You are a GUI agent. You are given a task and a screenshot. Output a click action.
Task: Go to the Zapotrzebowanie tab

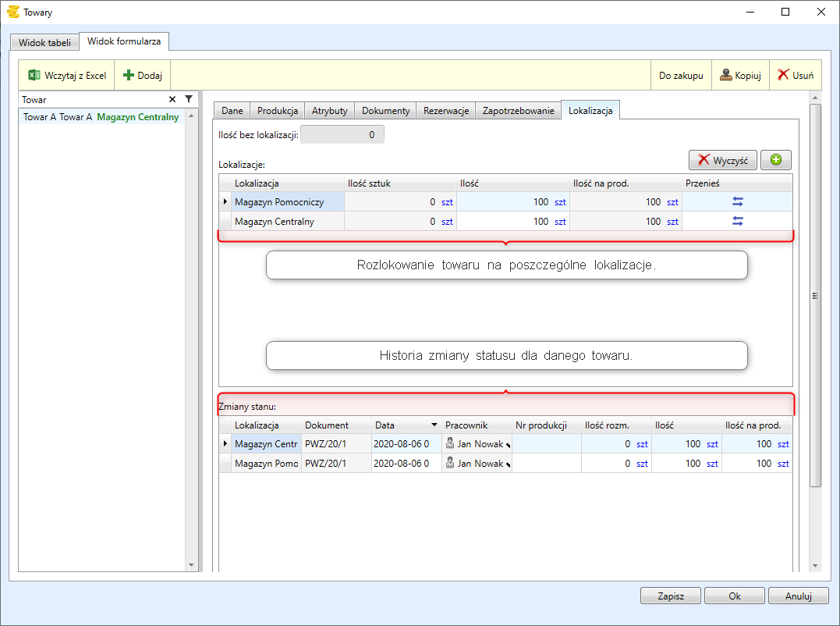(518, 111)
